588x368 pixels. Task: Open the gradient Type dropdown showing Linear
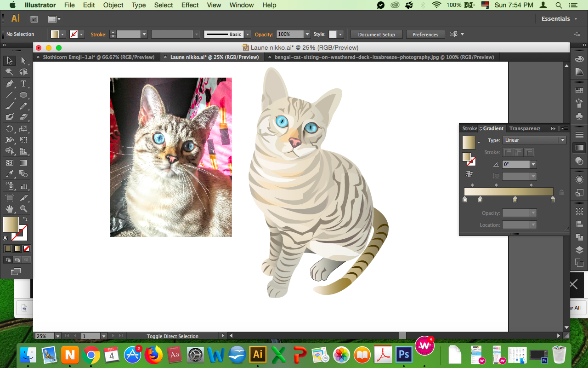pos(534,140)
